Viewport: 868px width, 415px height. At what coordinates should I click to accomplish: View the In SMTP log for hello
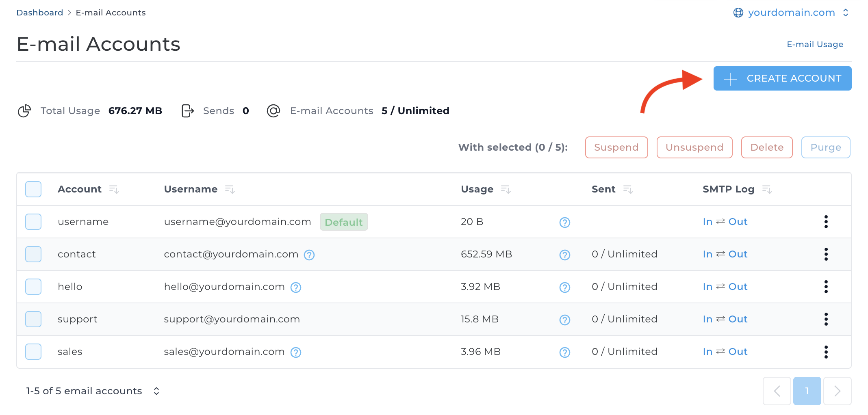pos(707,287)
